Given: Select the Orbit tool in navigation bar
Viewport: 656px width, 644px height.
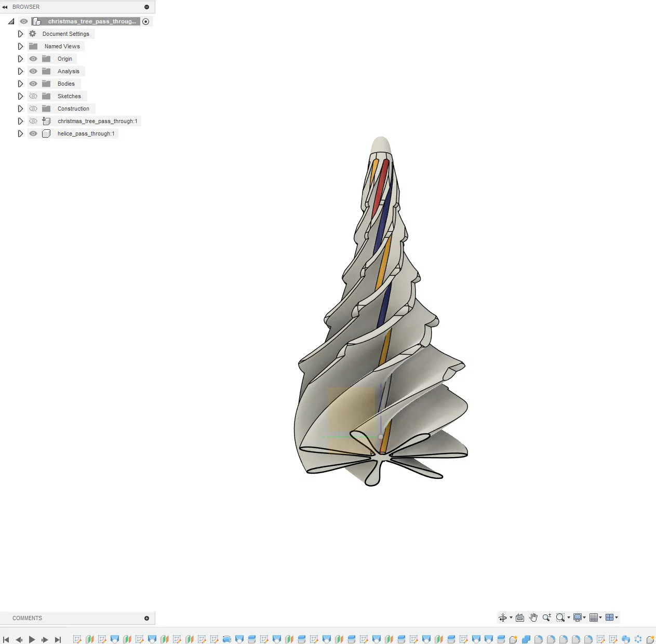Looking at the screenshot, I should click(502, 618).
